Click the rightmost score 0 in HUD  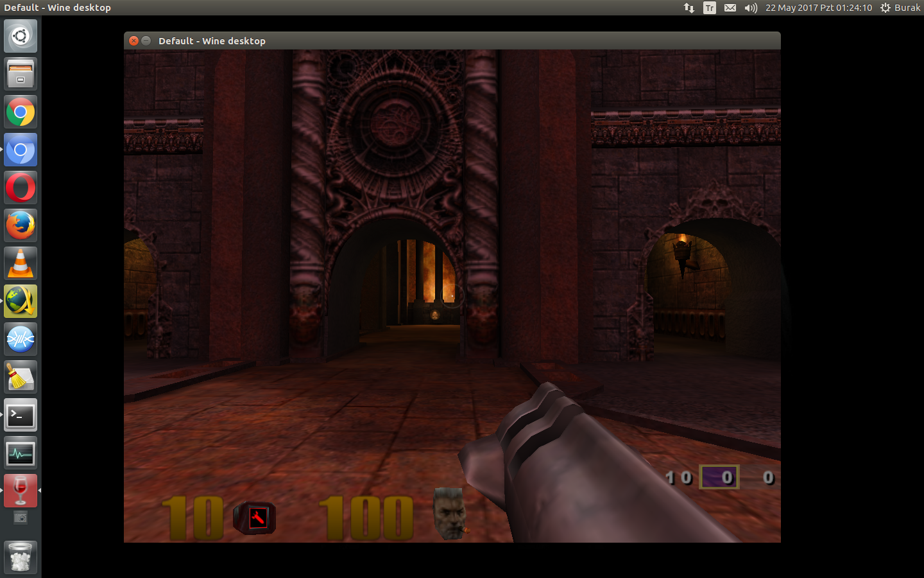click(769, 478)
